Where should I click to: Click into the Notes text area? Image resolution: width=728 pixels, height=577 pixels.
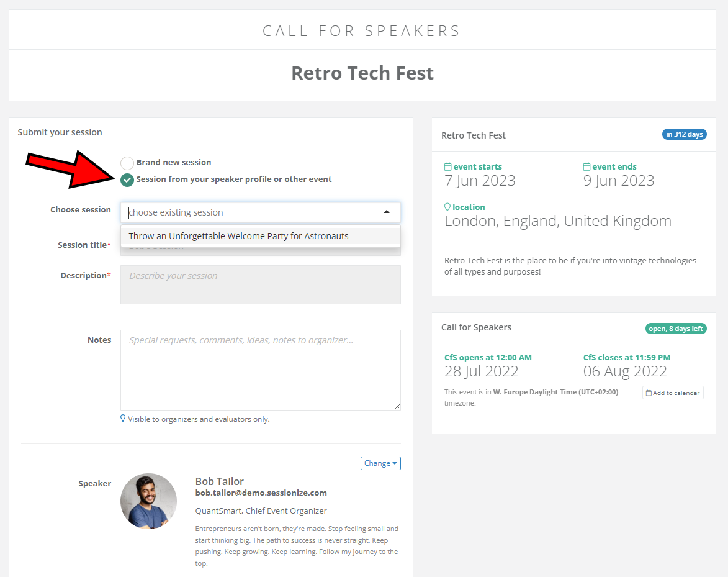click(x=261, y=370)
